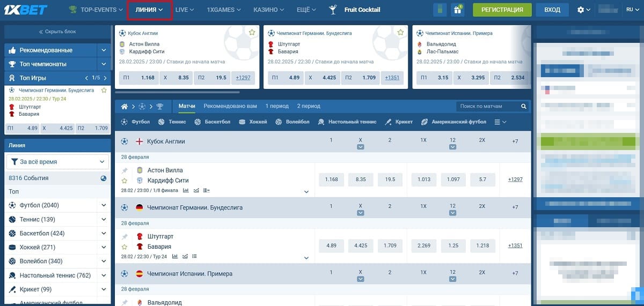Select Крикет in the sports bar

(399, 122)
